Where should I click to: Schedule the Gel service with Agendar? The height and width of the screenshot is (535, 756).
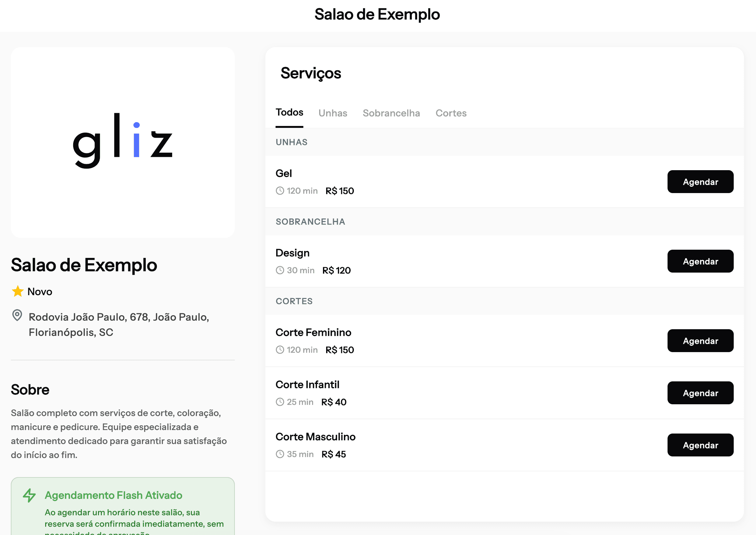(700, 182)
